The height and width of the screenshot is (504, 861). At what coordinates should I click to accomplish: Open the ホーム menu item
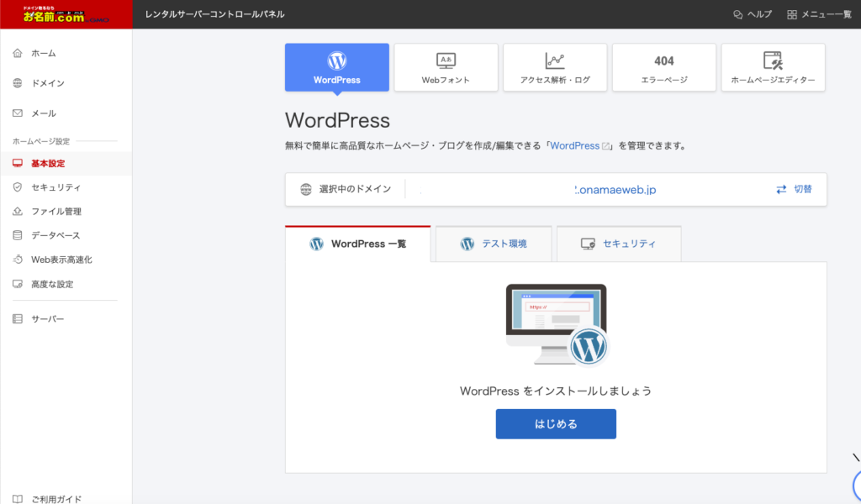click(x=66, y=53)
